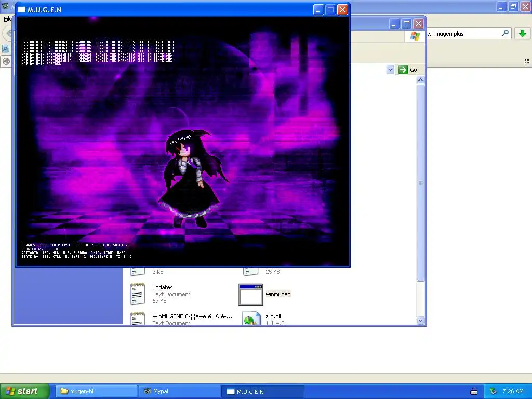The image size is (532, 399).
Task: Click the Mypal raccoon title icon
Action: [5, 6]
